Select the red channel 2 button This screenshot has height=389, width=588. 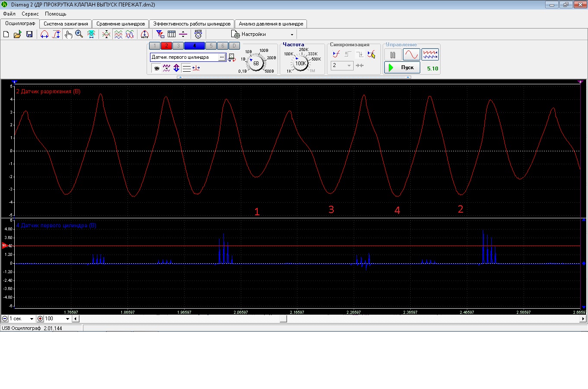tap(166, 46)
